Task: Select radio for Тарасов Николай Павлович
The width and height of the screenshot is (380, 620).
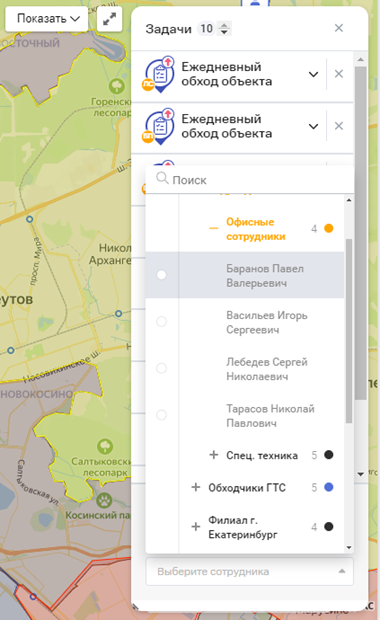Action: [x=161, y=415]
